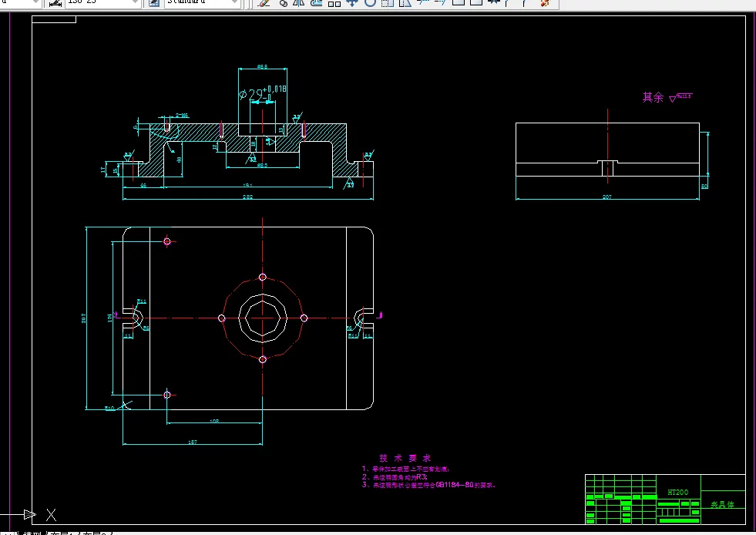
Task: Open the dimension style manager icon
Action: tap(55, 3)
